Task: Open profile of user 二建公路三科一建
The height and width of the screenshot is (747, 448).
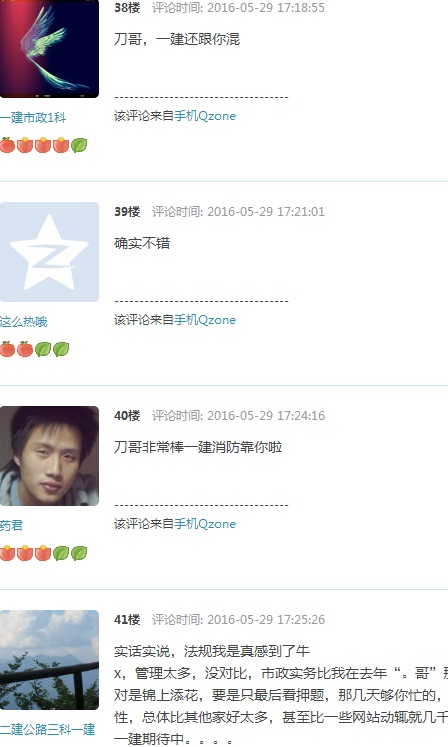Action: pyautogui.click(x=48, y=729)
